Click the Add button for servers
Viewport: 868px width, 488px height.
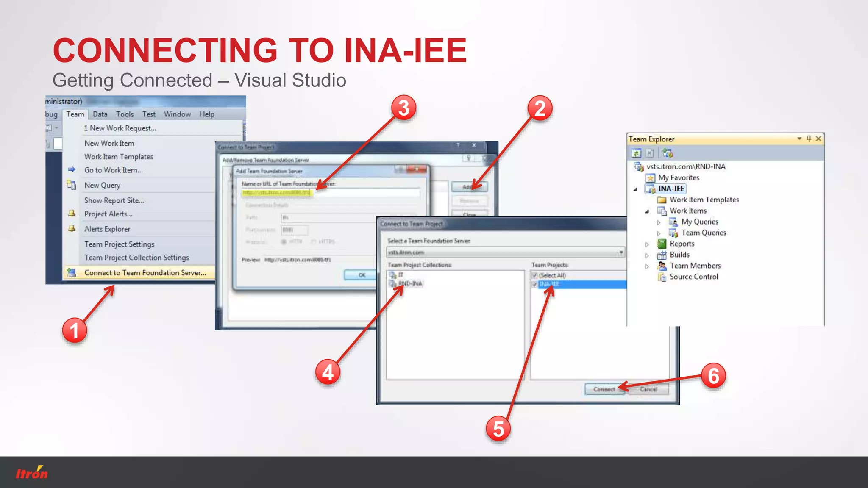[469, 187]
